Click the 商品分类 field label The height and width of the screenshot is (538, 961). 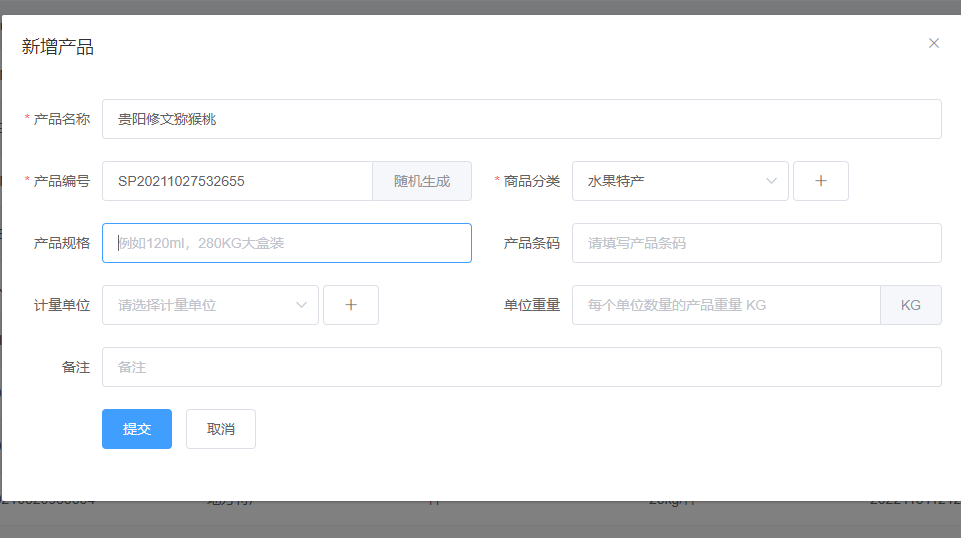point(531,181)
